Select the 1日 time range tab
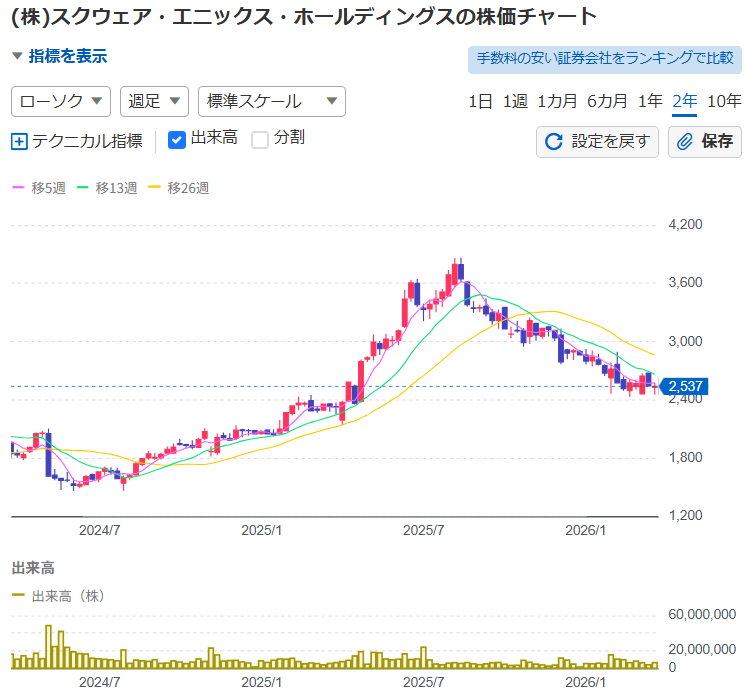This screenshot has height=696, width=753. click(480, 101)
